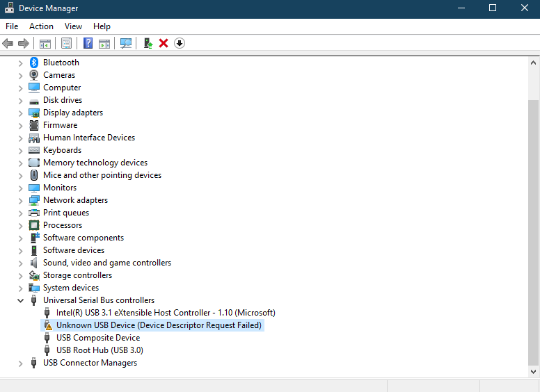Open the Action menu
The width and height of the screenshot is (540, 392).
click(x=41, y=26)
